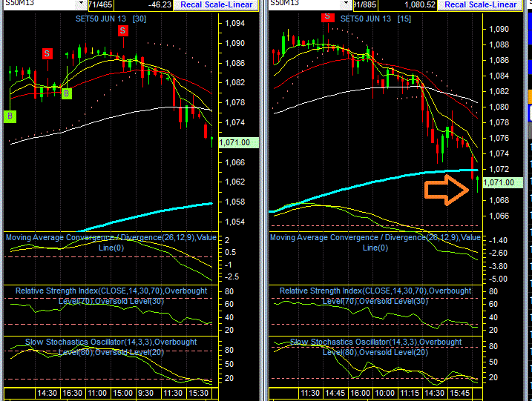
Task: Click the MACD(26,12,9) indicator label on the 30-minute chart
Action: [x=111, y=242]
